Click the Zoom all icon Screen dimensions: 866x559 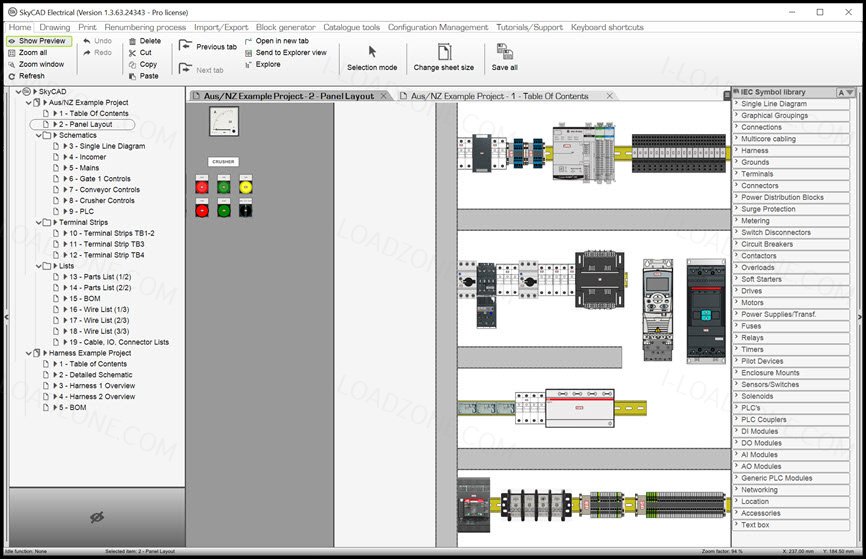click(x=12, y=52)
